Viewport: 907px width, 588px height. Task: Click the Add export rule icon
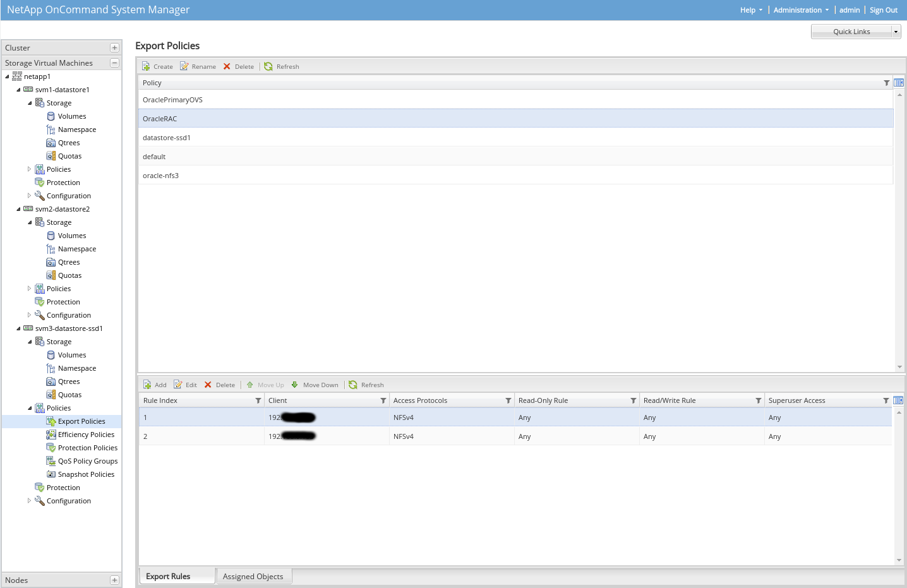(x=147, y=385)
